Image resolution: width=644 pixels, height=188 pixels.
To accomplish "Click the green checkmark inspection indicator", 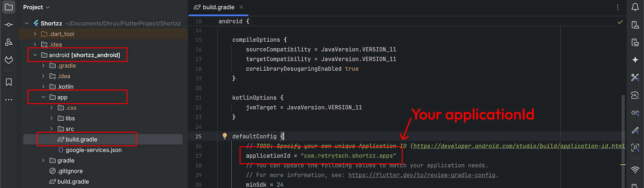I will (x=620, y=22).
